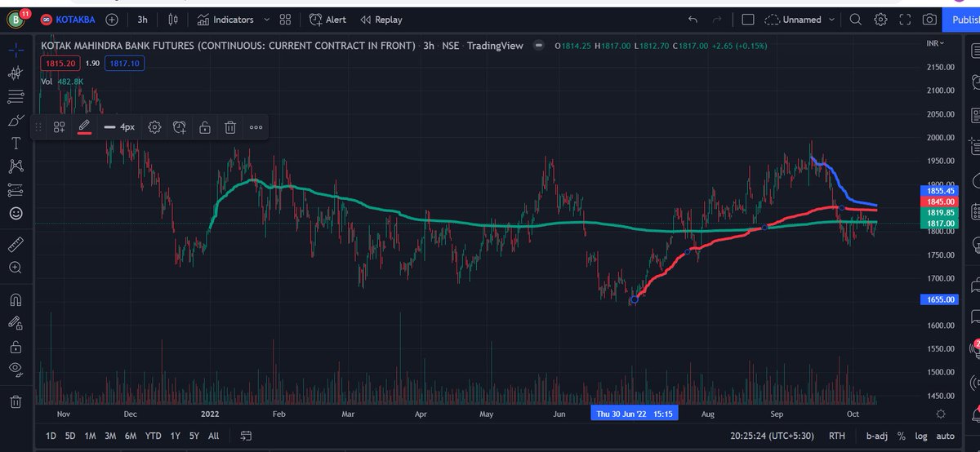Viewport: 980px width, 452px height.
Task: Take a chart snapshot with camera
Action: [x=929, y=20]
